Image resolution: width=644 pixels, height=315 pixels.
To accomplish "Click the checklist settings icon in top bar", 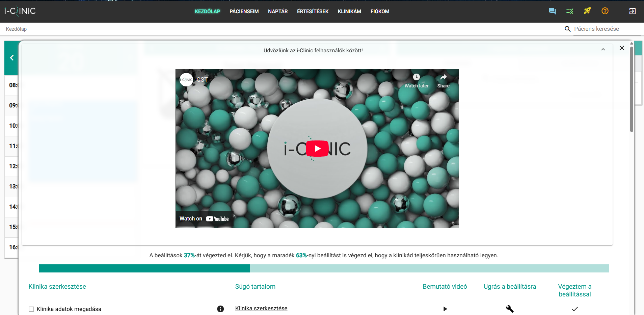I will point(570,11).
